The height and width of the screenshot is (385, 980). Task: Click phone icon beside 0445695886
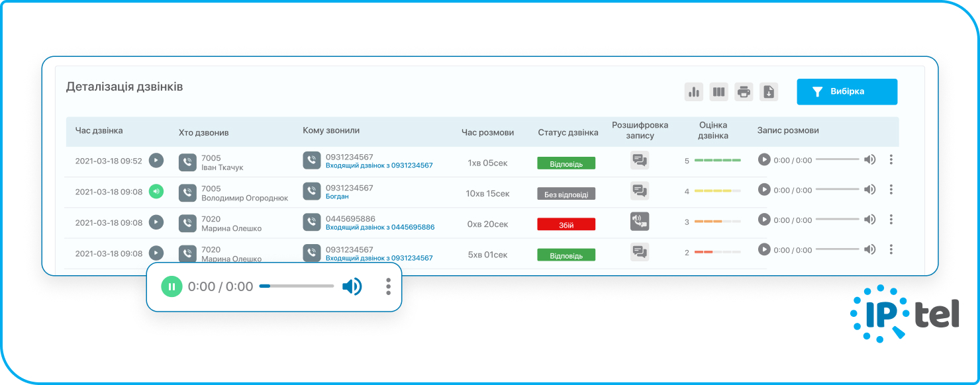point(312,222)
